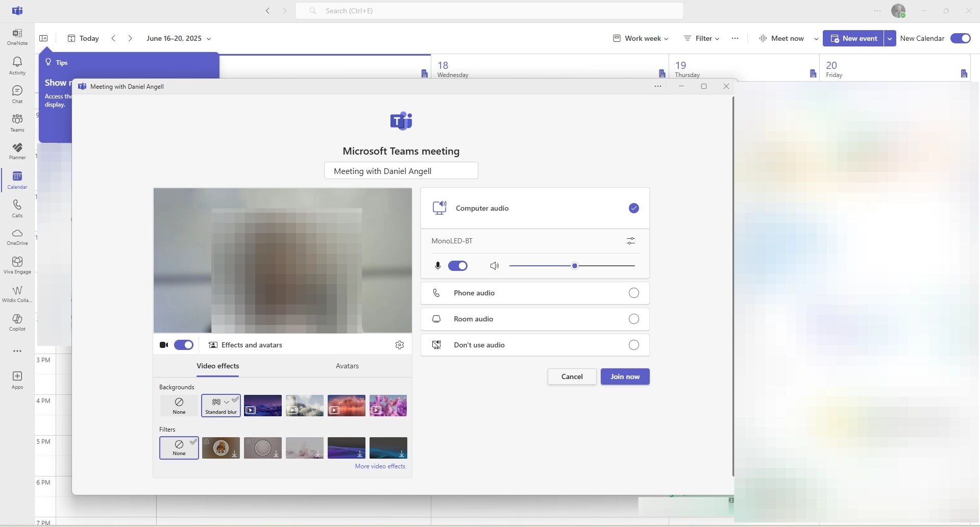
Task: Launch Viva Engage
Action: click(17, 265)
